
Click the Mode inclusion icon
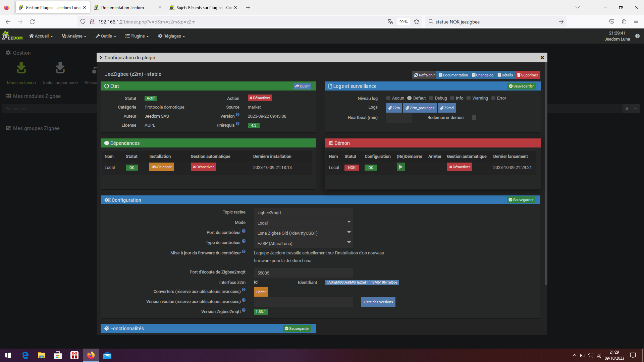click(x=21, y=68)
